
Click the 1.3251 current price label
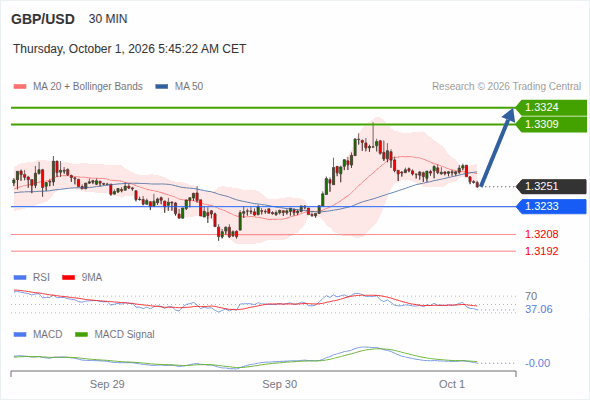coord(552,187)
